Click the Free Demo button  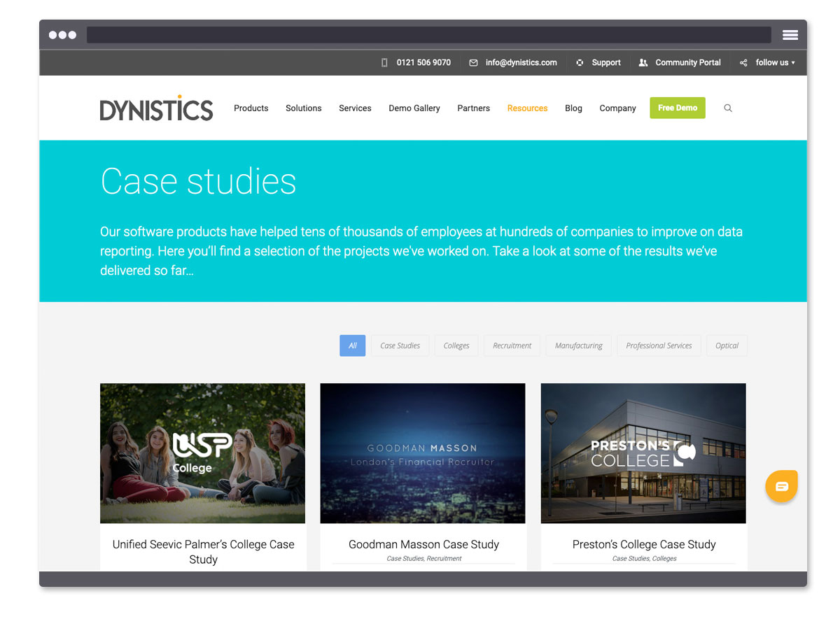click(677, 108)
